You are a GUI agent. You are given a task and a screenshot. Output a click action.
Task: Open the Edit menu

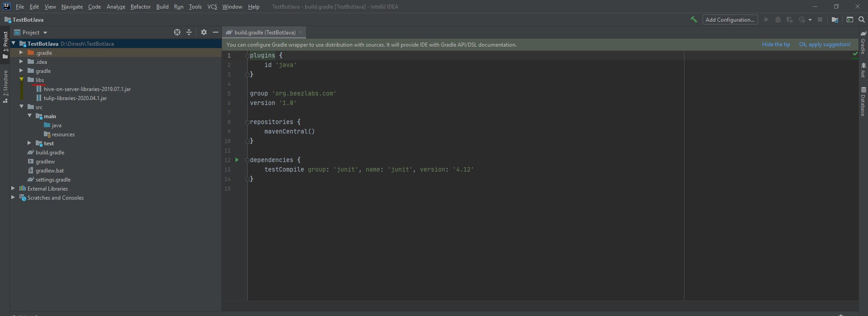34,7
